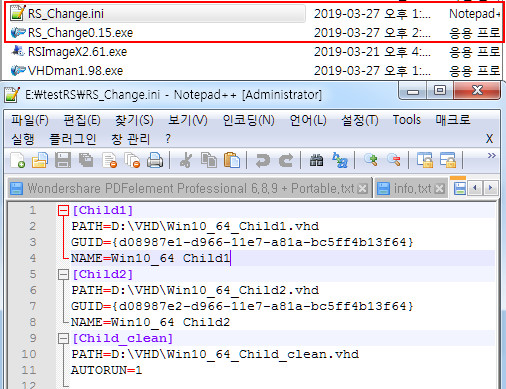Print the document with printer icon
506x389 pixels.
pyautogui.click(x=155, y=160)
